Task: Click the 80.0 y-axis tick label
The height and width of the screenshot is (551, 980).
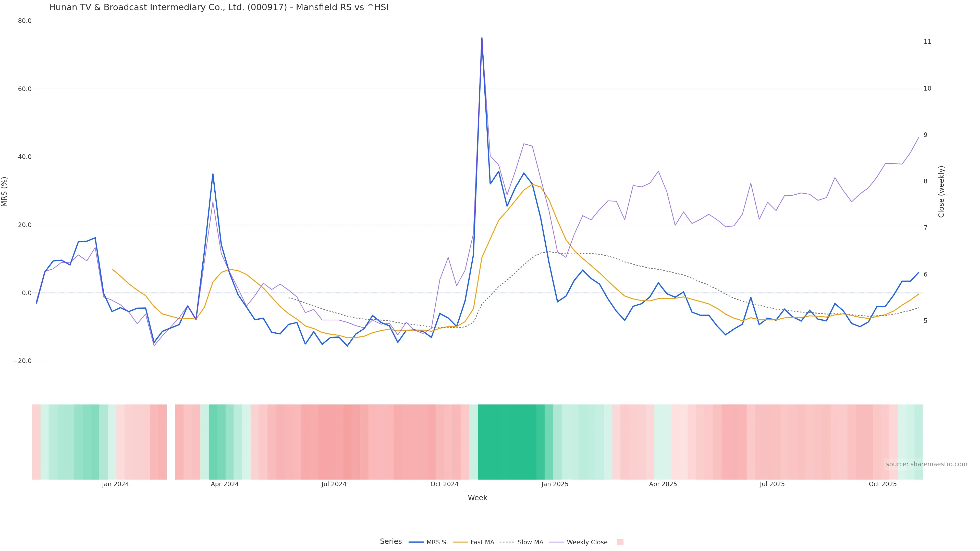Action: [25, 21]
